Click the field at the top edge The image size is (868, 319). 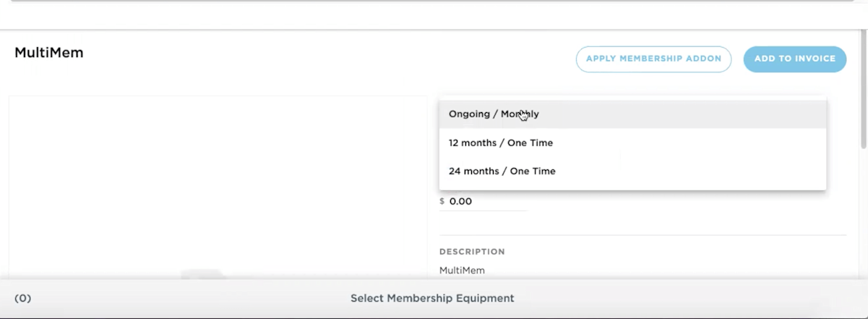pos(434,2)
